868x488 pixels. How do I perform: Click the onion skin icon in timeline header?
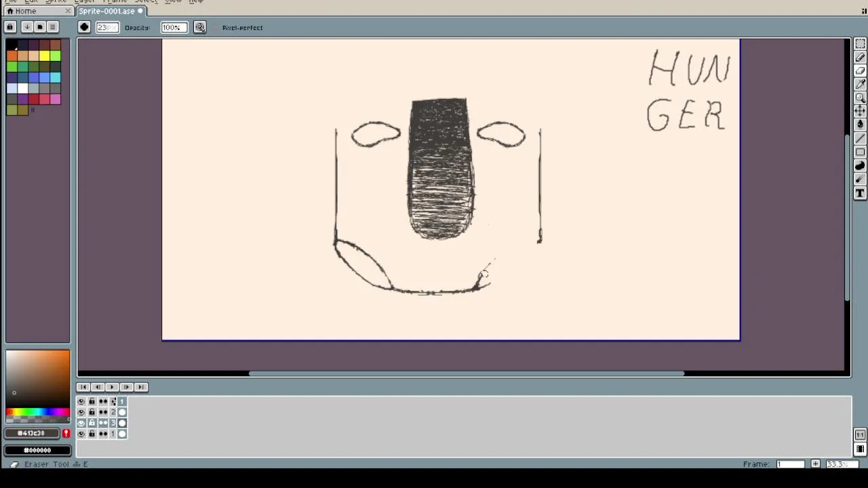pos(113,401)
